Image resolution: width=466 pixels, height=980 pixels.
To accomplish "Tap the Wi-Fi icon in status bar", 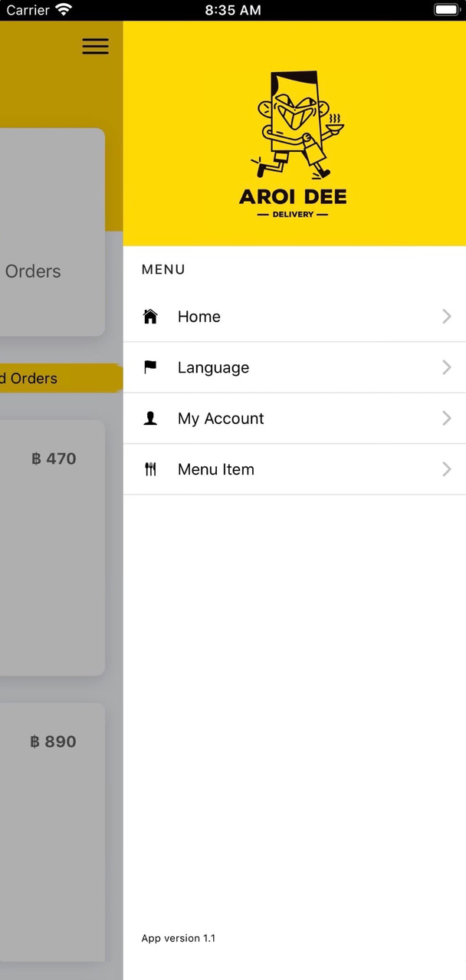I will point(64,10).
